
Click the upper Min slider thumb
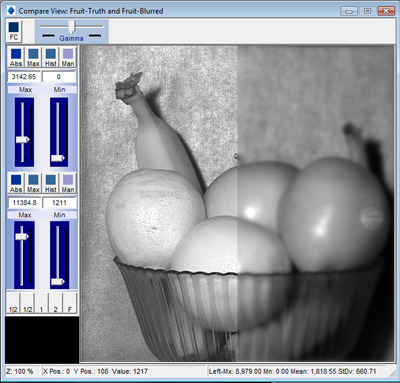coord(58,158)
